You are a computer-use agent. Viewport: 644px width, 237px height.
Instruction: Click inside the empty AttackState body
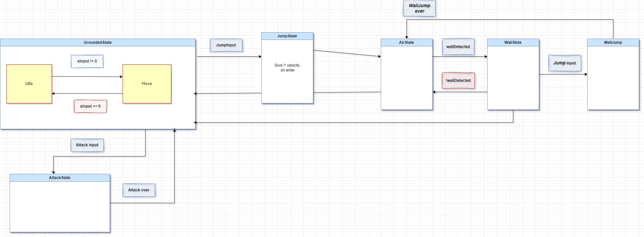60,206
